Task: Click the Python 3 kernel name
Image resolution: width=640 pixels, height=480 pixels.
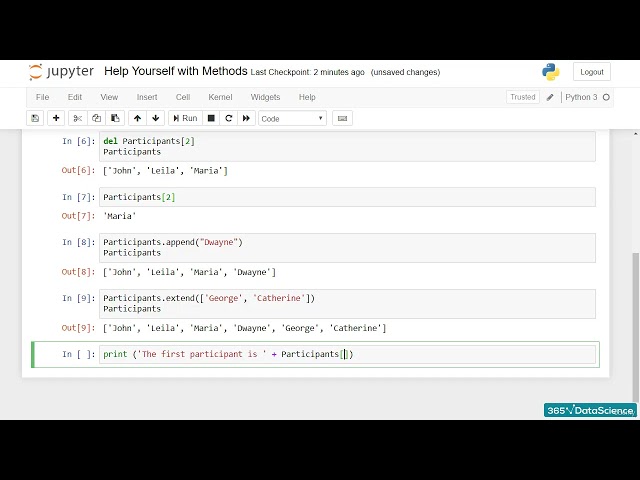Action: pos(581,97)
